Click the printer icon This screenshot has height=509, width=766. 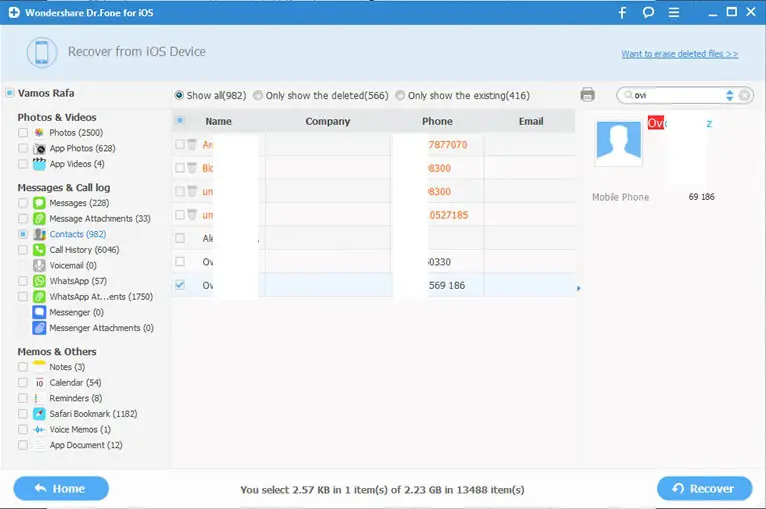[587, 95]
